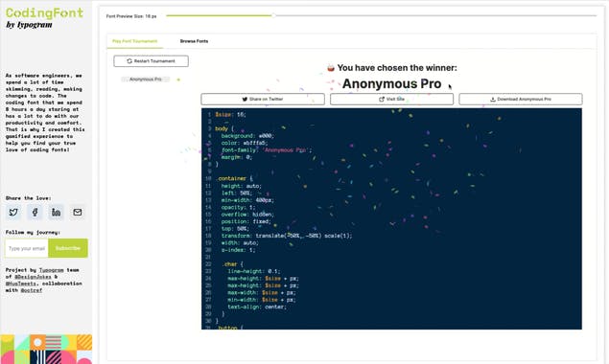Click the Restart Tournament button

pos(152,61)
